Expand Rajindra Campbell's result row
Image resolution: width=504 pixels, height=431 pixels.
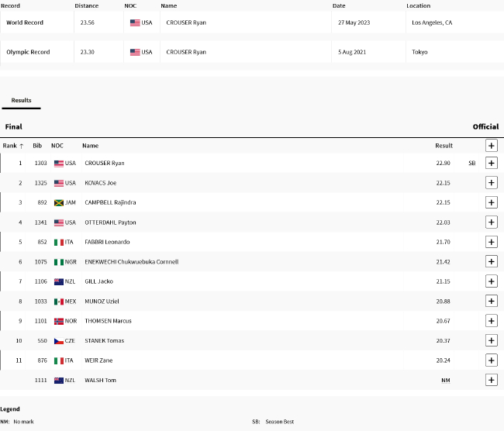coord(491,202)
